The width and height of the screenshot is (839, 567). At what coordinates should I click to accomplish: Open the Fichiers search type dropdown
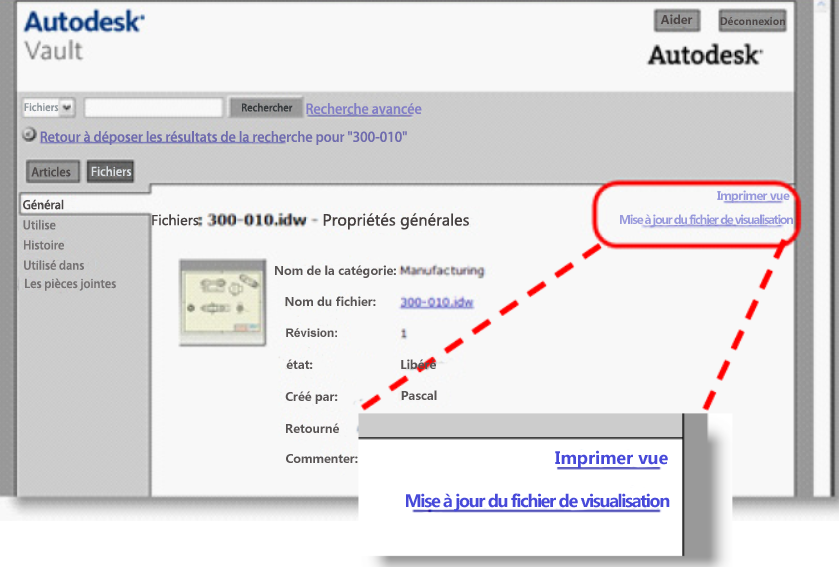click(x=49, y=108)
